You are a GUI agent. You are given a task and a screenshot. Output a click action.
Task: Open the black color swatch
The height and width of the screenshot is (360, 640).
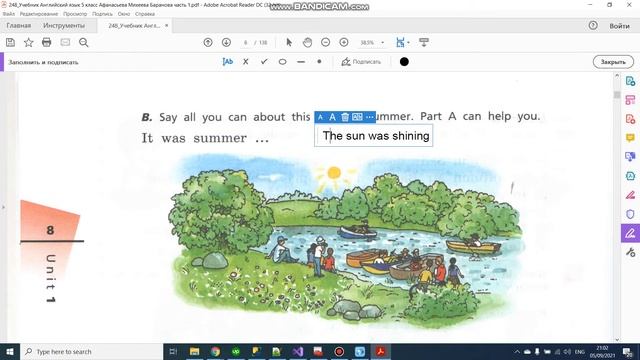[x=404, y=62]
